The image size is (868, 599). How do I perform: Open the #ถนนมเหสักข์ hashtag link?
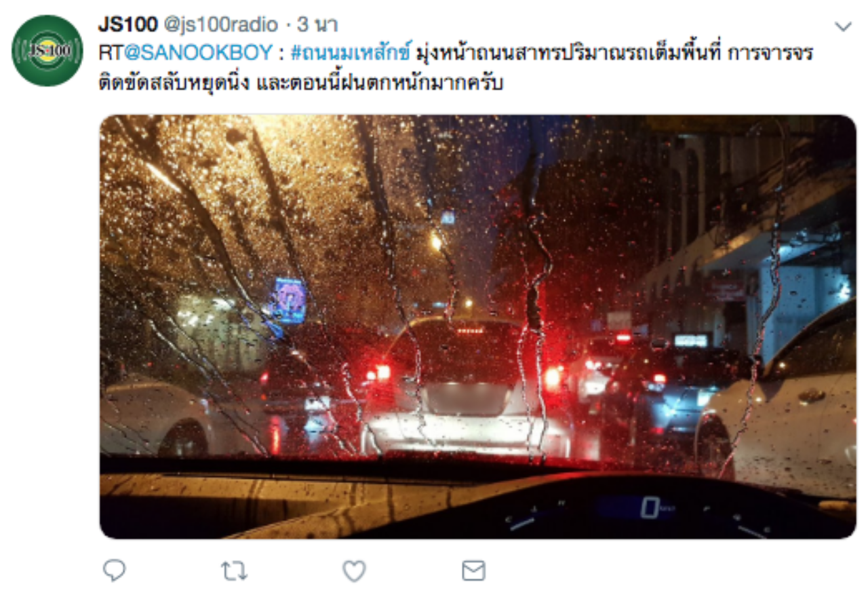pyautogui.click(x=351, y=53)
